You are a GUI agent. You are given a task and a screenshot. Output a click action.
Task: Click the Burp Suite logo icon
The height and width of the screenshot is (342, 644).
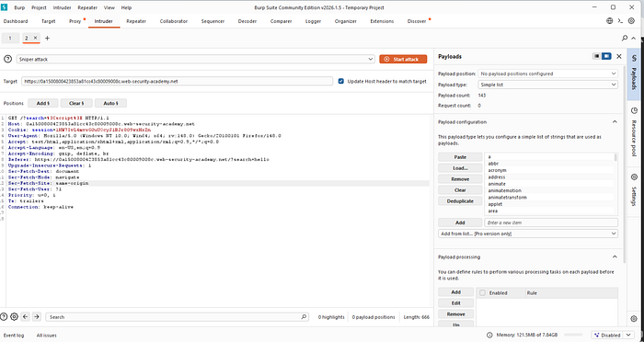[x=5, y=7]
